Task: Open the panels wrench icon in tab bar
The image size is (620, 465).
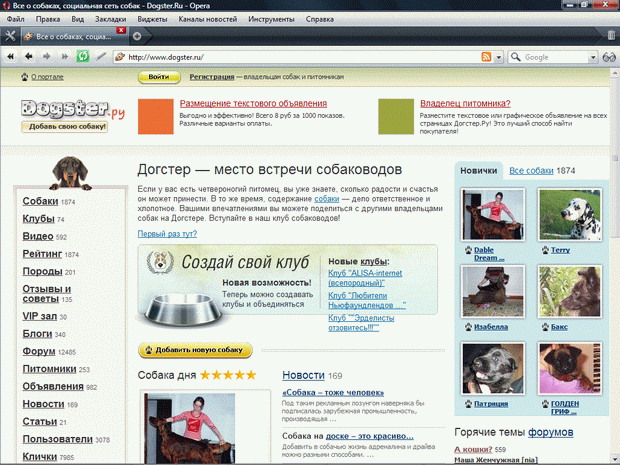Action: point(10,36)
